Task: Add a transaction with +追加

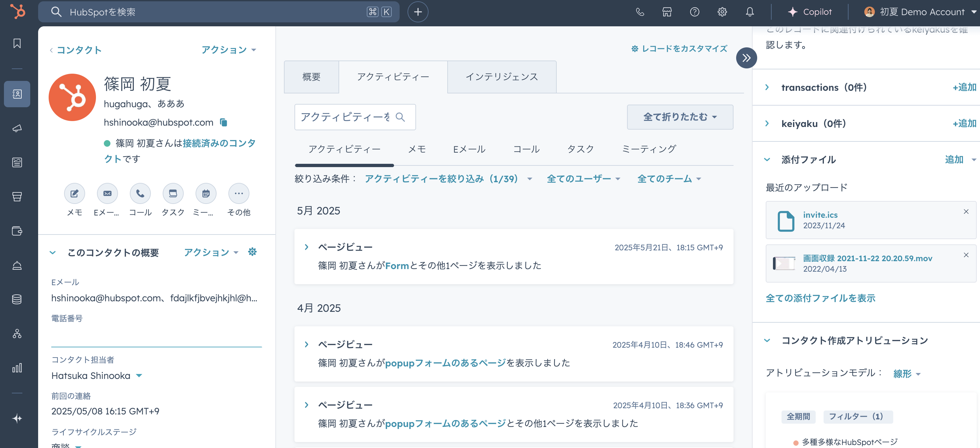Action: pos(964,87)
